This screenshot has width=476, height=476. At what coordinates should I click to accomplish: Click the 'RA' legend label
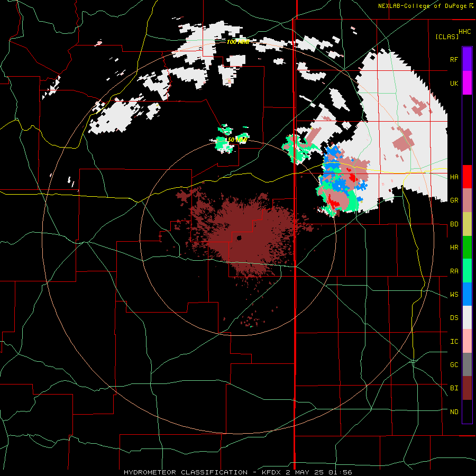tap(454, 271)
